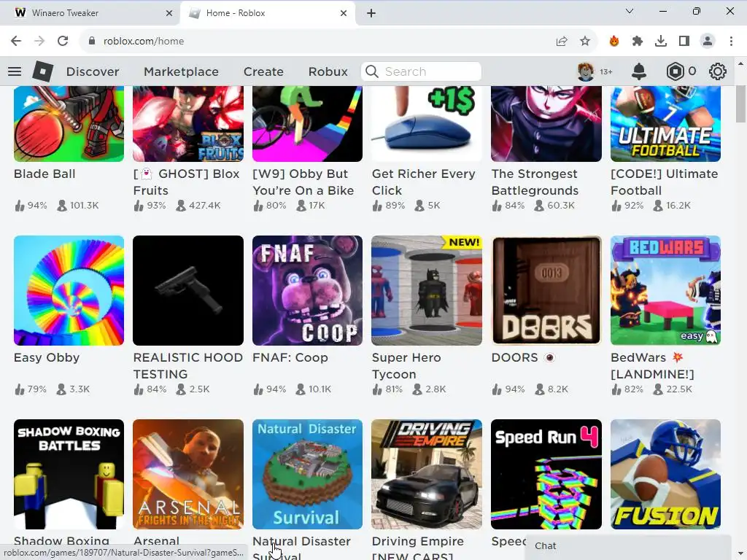This screenshot has width=747, height=560.
Task: Click Blox Fruits' 427.4K player count
Action: 198,206
